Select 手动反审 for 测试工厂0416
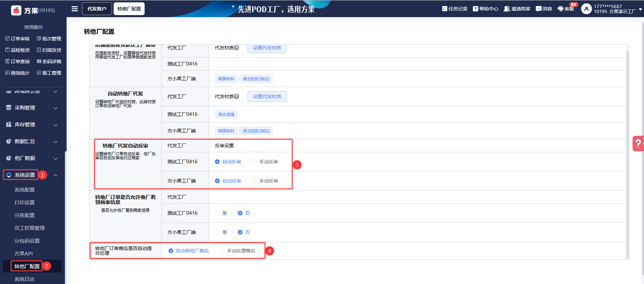Viewport: 644px width, 284px height. 265,162
